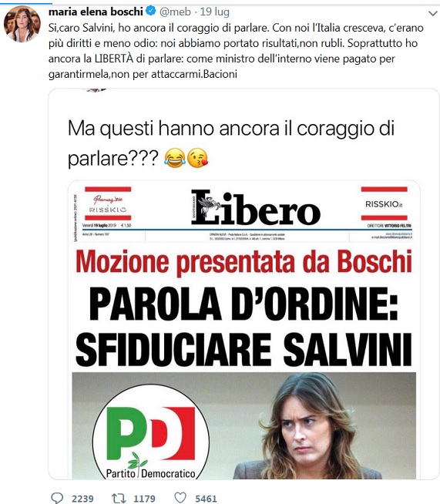Click the 19 lug timestamp
Viewport: 440px width, 504px height.
point(215,12)
